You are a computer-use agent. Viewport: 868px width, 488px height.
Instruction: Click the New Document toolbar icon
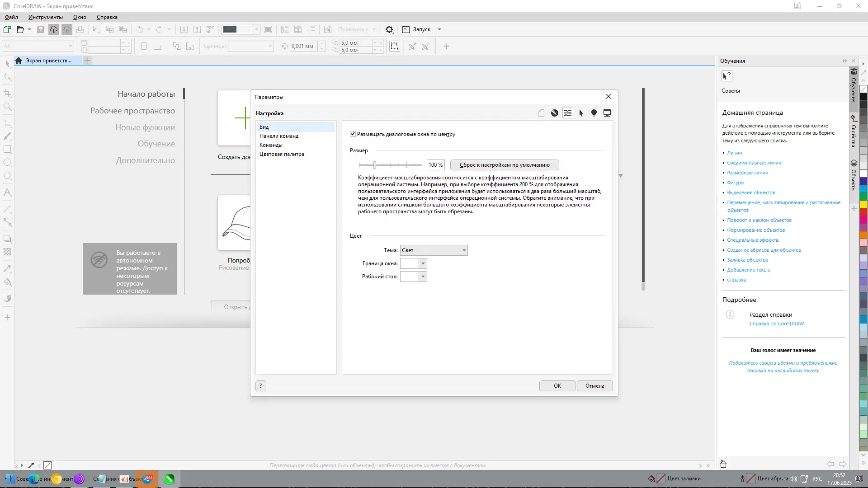(7, 29)
